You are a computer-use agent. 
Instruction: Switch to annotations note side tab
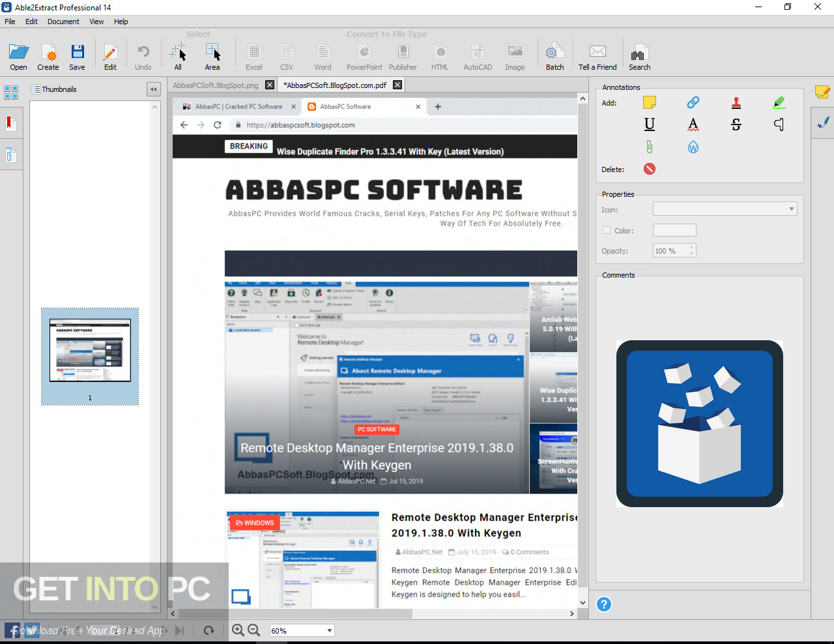coord(822,92)
